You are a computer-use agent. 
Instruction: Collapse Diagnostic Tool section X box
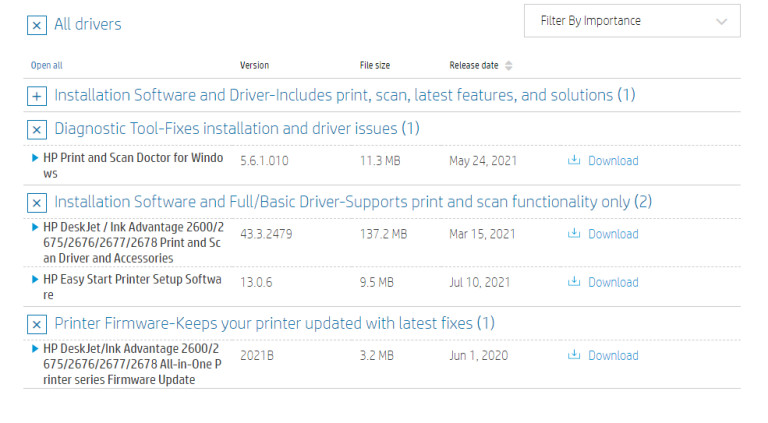37,130
